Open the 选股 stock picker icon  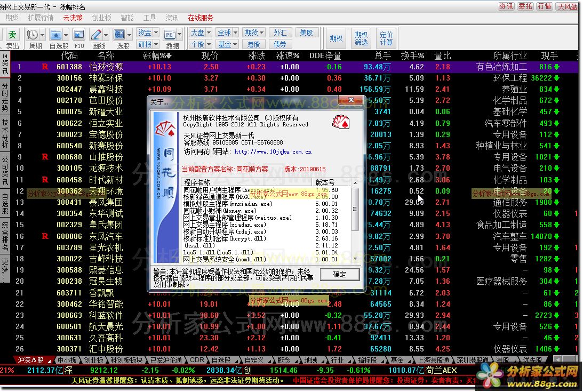click(x=119, y=35)
